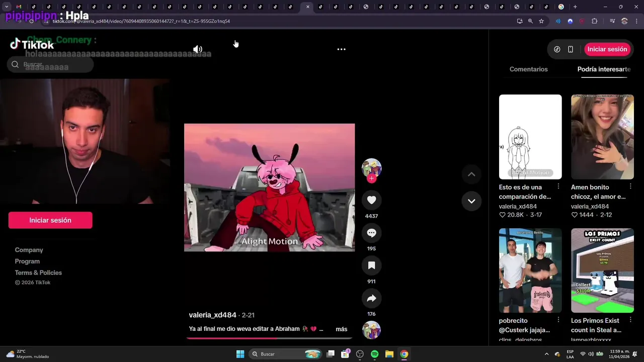This screenshot has width=644, height=362.
Task: Open the Company footer link
Action: (x=29, y=250)
